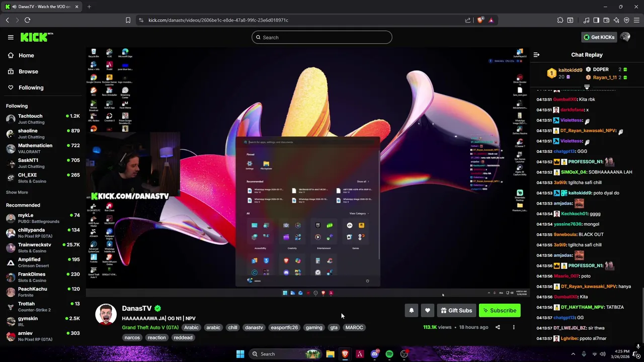Open gymskin IRL channel

coord(43,321)
